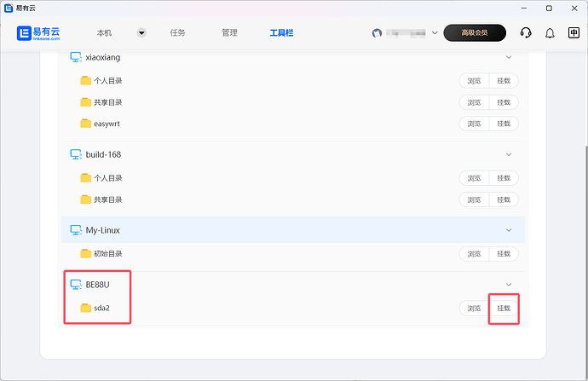The width and height of the screenshot is (588, 381).
Task: Click 浏览 button for easywrt folder
Action: [474, 124]
